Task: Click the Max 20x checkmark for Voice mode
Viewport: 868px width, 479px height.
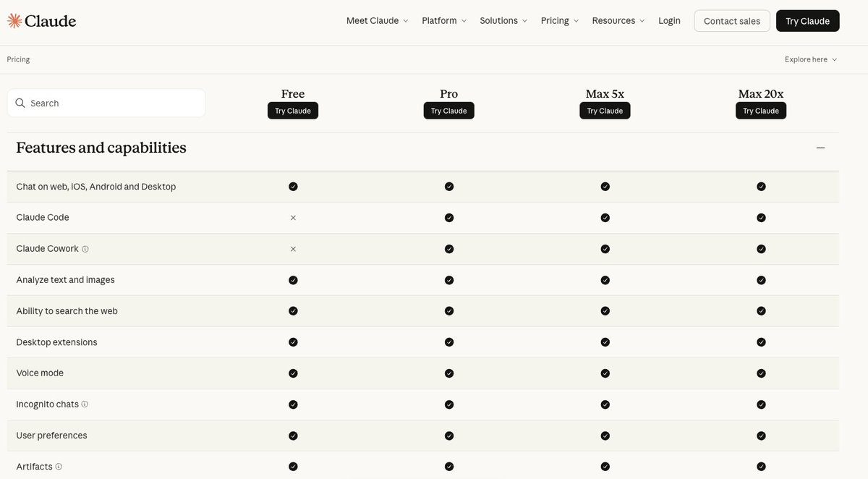Action: (x=761, y=373)
